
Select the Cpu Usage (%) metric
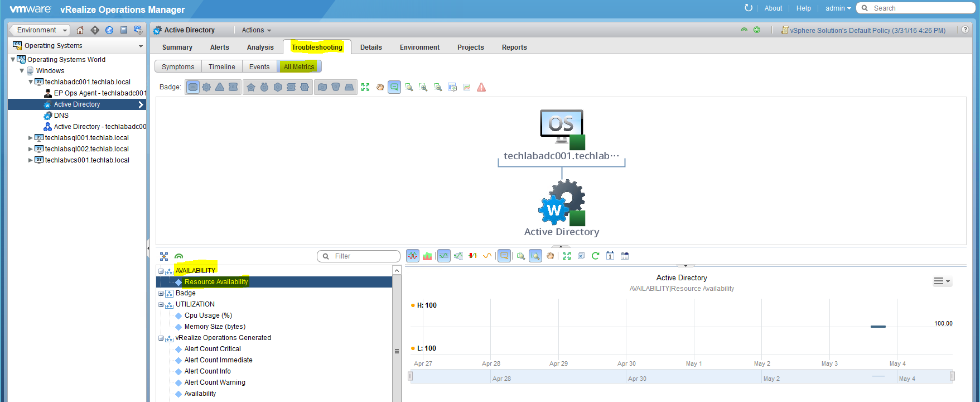click(208, 315)
